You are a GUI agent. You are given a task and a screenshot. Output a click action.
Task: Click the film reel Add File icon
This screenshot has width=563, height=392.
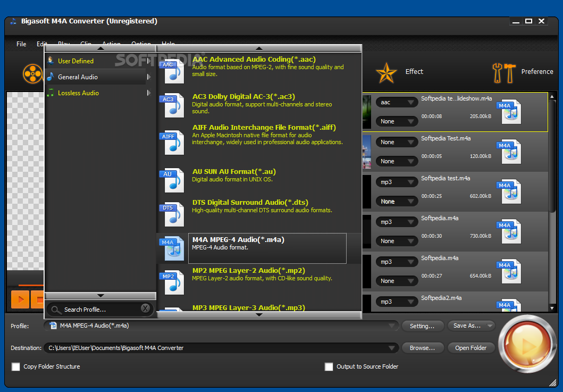click(x=32, y=73)
